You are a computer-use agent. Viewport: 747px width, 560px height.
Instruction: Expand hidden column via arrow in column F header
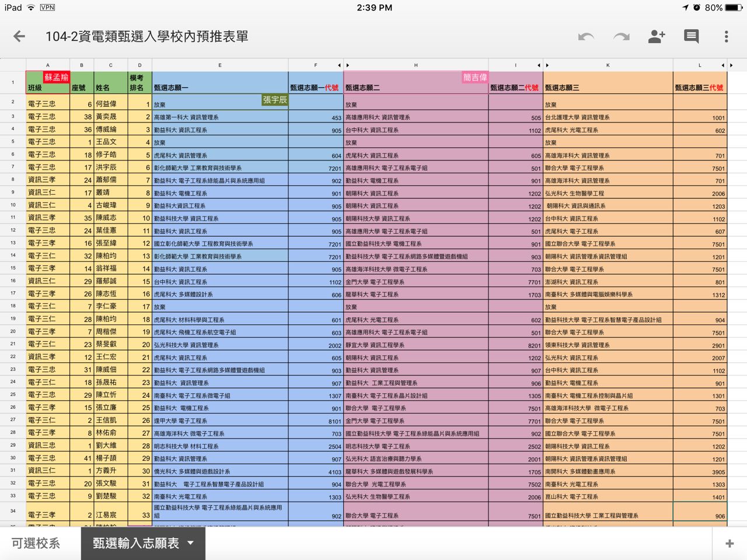(x=339, y=65)
